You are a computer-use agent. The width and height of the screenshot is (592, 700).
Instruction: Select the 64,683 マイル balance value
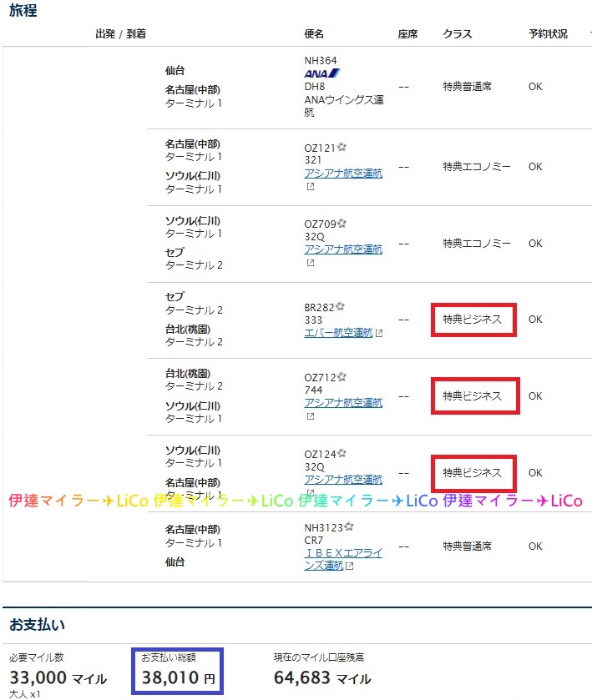(x=322, y=677)
